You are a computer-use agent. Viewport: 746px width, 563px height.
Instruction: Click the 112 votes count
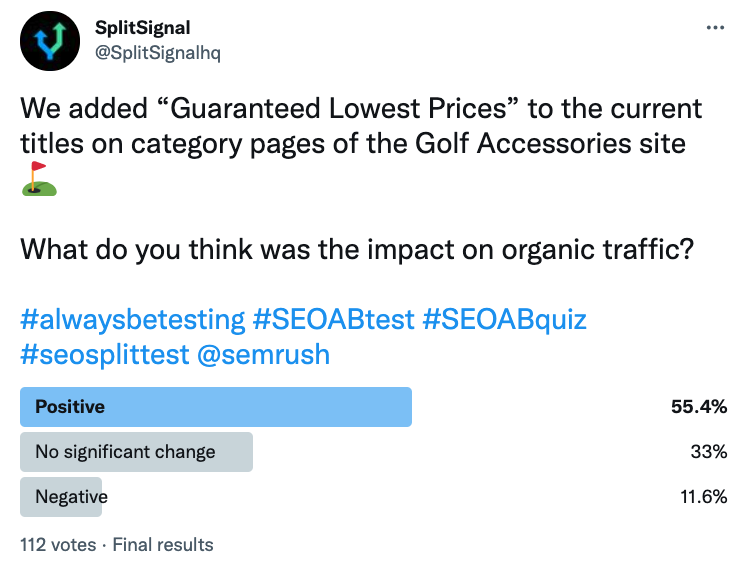tap(58, 545)
